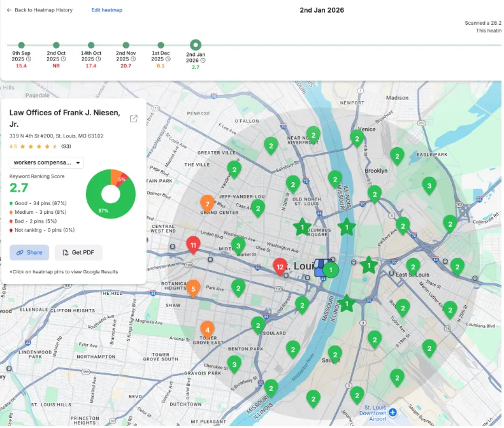Click the (93) review count
This screenshot has width=504, height=428.
[66, 146]
